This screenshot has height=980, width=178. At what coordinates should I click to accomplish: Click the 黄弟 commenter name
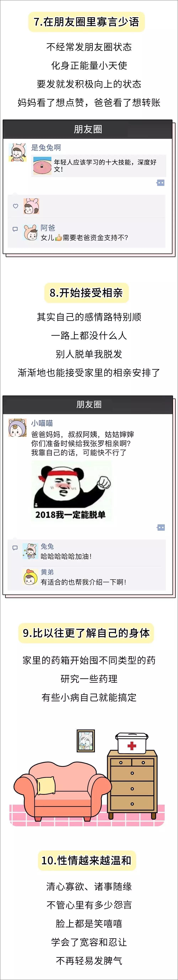pyautogui.click(x=47, y=572)
